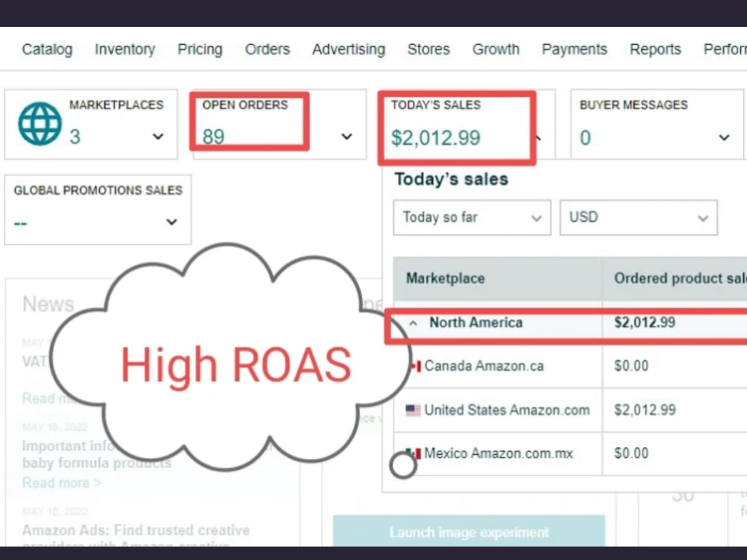Select the Mexico Amazon.com.mx row

[x=570, y=453]
